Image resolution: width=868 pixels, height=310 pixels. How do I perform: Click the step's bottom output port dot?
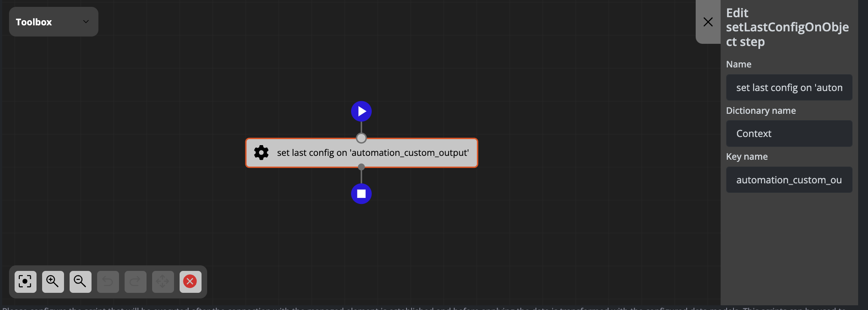click(x=361, y=167)
